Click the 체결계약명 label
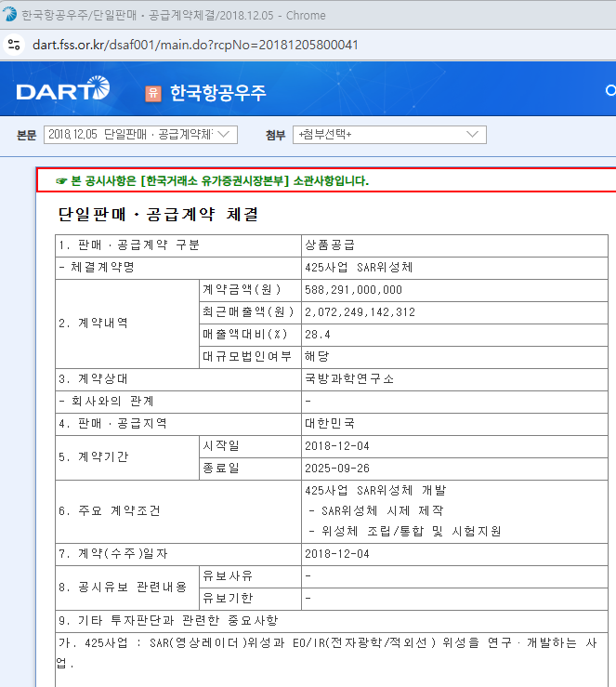Screen dimensions: 616x687 tap(97, 267)
